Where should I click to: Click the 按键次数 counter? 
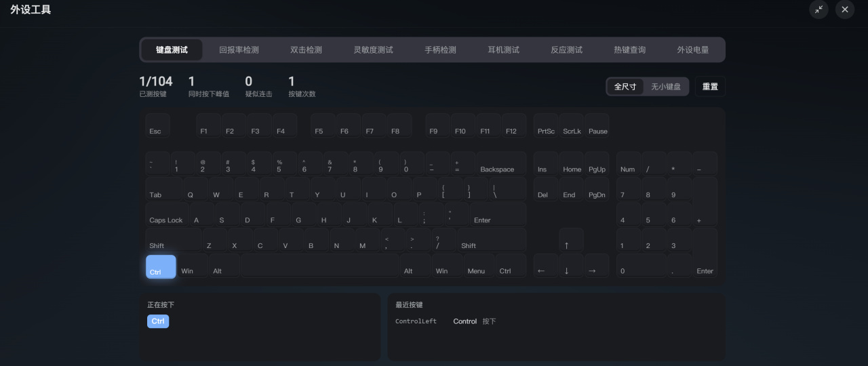click(302, 86)
